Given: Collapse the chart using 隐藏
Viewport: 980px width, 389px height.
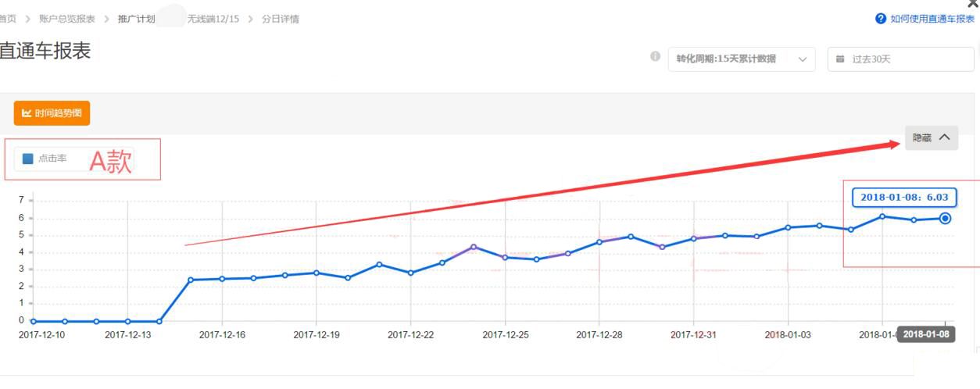Looking at the screenshot, I should pyautogui.click(x=931, y=137).
